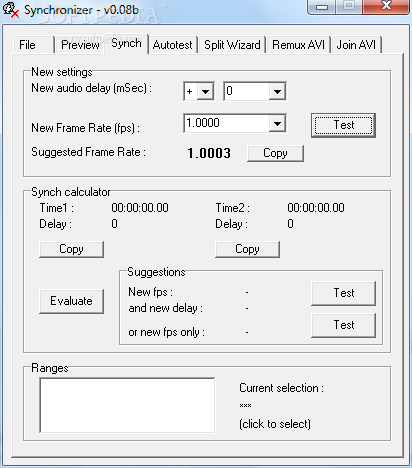The width and height of the screenshot is (412, 468).
Task: Expand the audio delay value dropdown arrow
Action: click(x=277, y=91)
